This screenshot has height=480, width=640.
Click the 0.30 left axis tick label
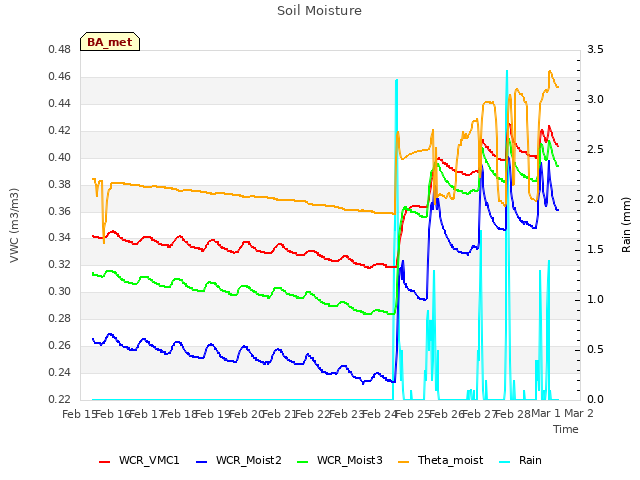pos(59,291)
